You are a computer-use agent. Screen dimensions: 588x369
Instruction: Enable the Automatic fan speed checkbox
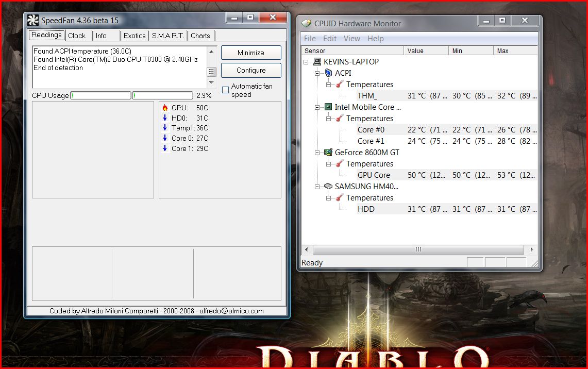[225, 90]
